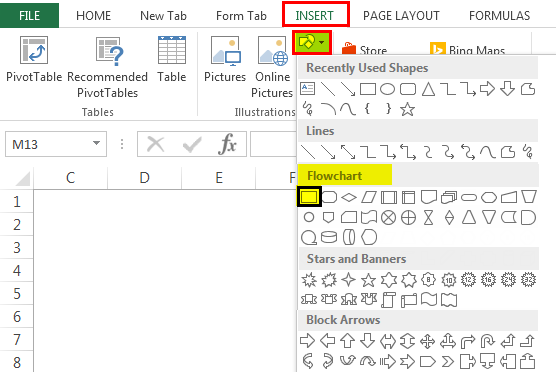Open the FILE backstage tab

tap(29, 15)
